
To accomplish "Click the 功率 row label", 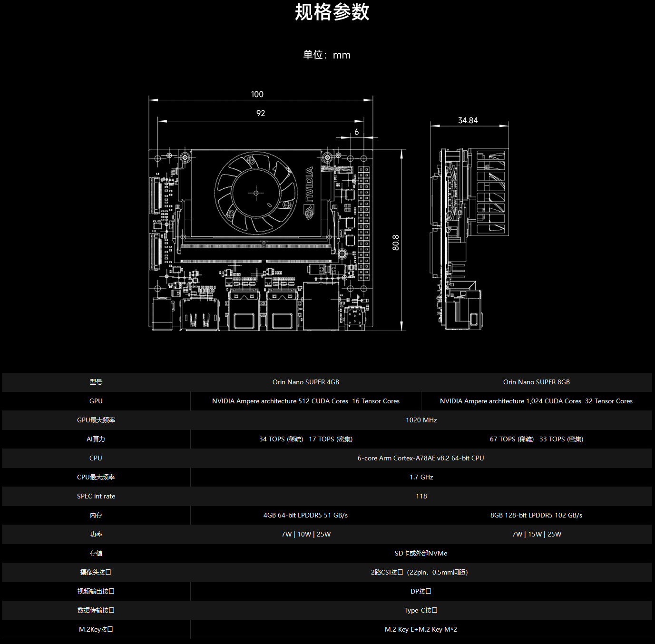I will point(96,534).
